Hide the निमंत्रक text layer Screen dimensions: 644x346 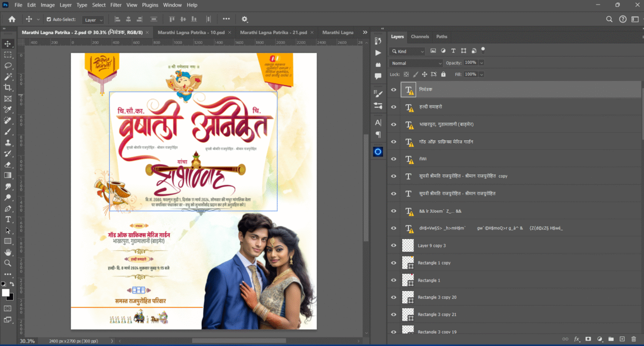point(394,90)
